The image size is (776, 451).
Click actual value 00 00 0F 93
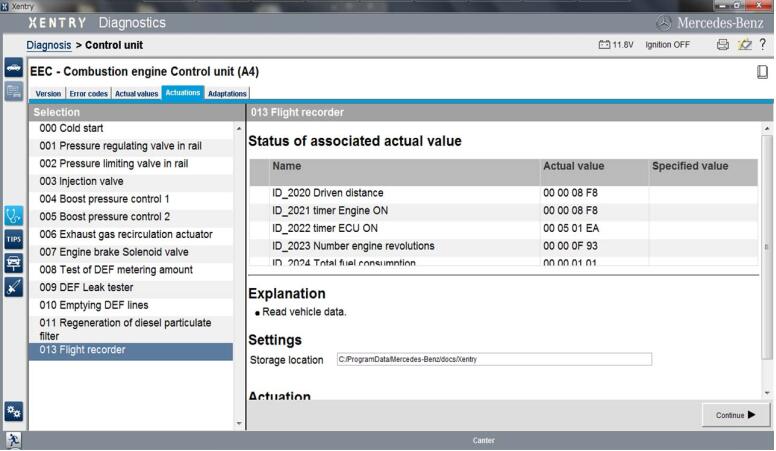(570, 247)
